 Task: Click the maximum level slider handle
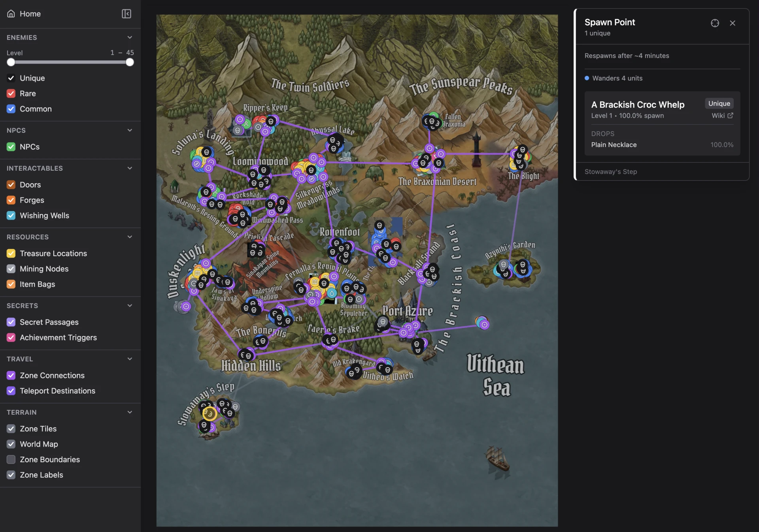(130, 62)
